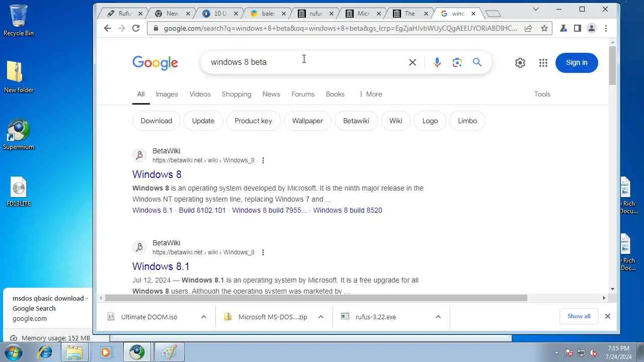644x362 pixels.
Task: Search by image with Google Lens icon
Action: pos(457,62)
